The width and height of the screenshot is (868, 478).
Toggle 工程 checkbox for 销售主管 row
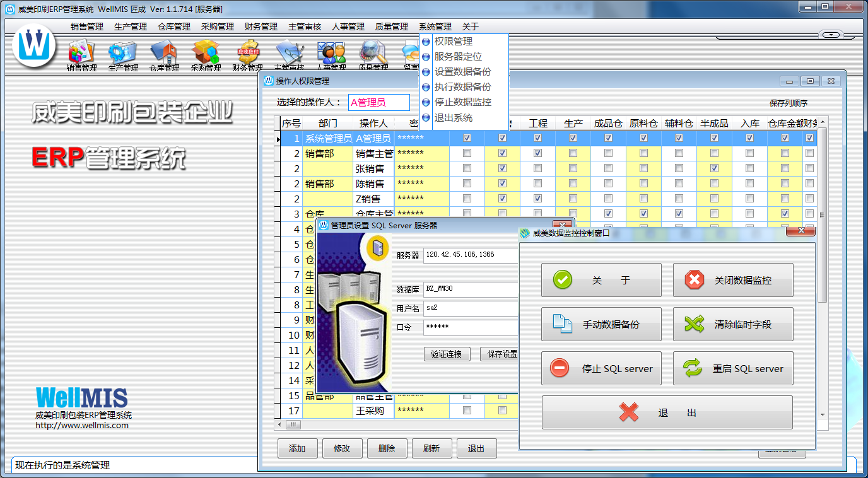click(x=537, y=153)
